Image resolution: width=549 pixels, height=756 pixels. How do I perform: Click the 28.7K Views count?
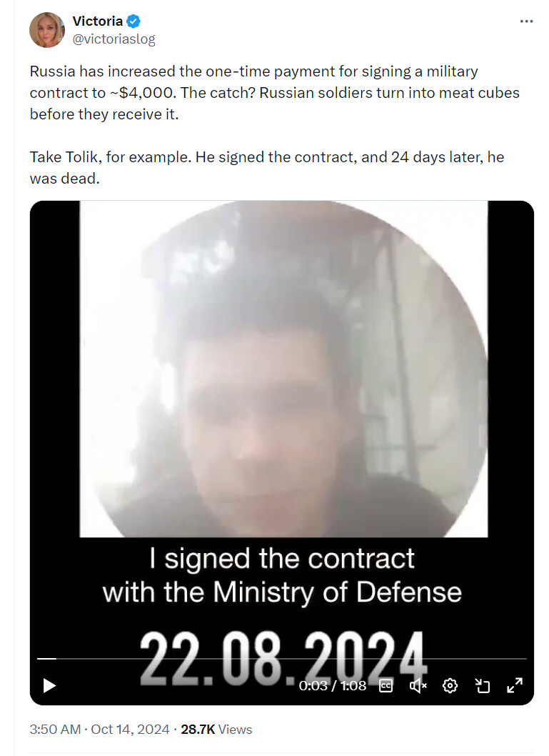pos(216,729)
